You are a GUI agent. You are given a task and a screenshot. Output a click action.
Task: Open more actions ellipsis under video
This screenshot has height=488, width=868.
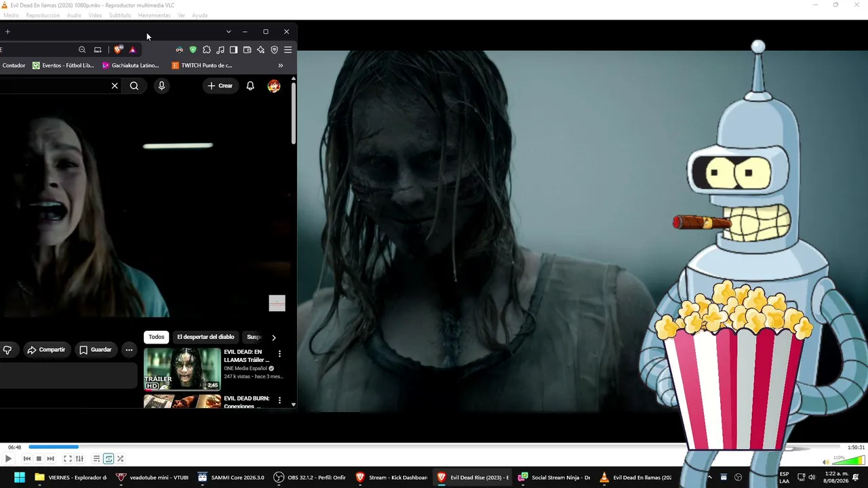[129, 350]
